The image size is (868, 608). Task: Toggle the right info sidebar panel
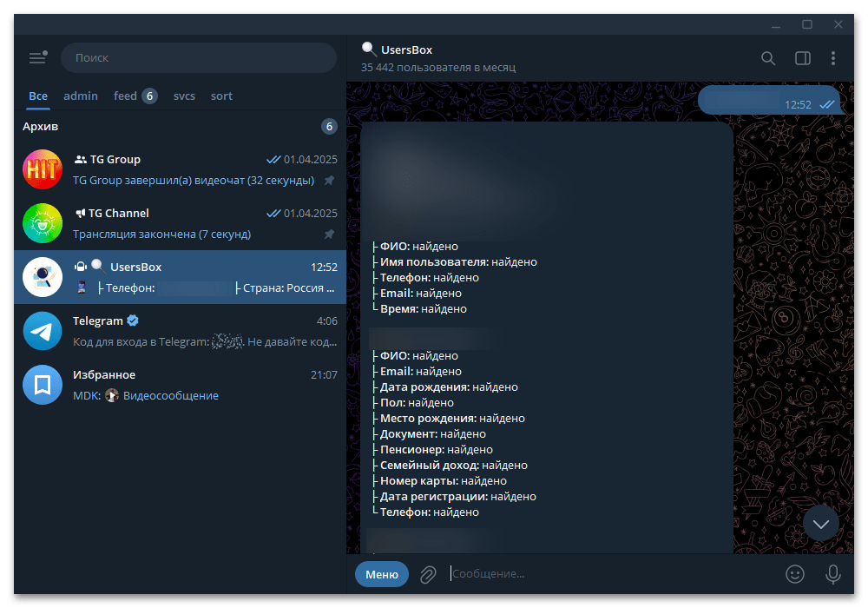pyautogui.click(x=803, y=58)
